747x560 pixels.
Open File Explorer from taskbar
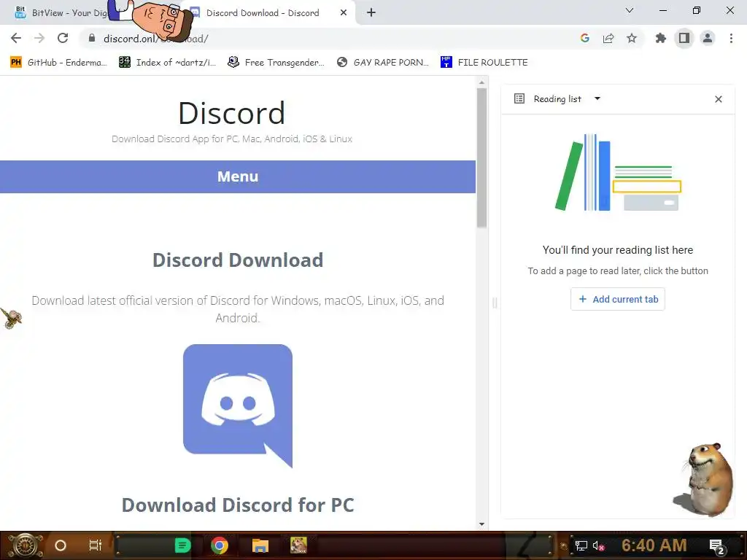pyautogui.click(x=260, y=545)
